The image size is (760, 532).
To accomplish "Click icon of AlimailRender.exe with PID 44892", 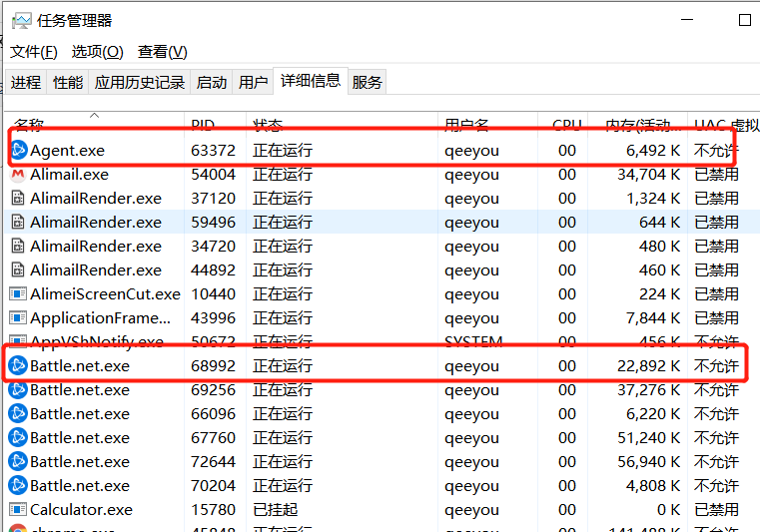I will tap(18, 269).
